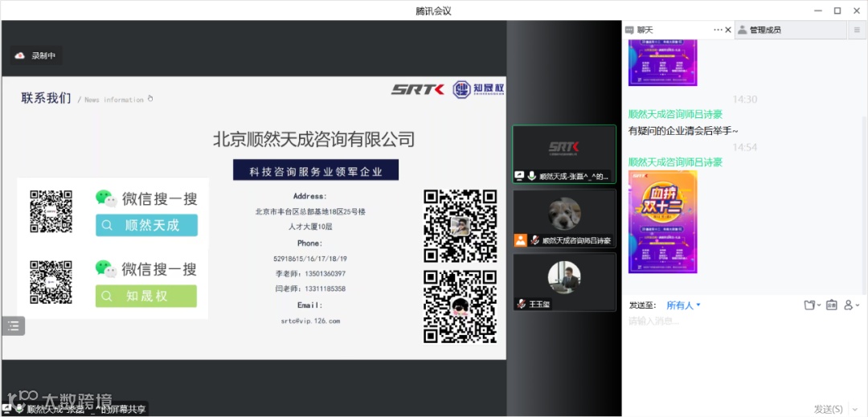Click the screen-share icon on 张磊 tile
The height and width of the screenshot is (417, 868).
[x=519, y=177]
